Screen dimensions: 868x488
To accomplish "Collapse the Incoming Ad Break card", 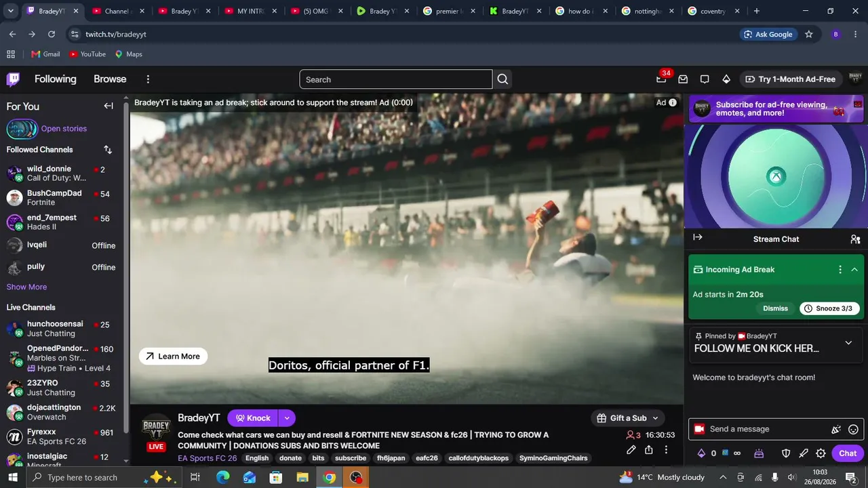I will tap(854, 270).
